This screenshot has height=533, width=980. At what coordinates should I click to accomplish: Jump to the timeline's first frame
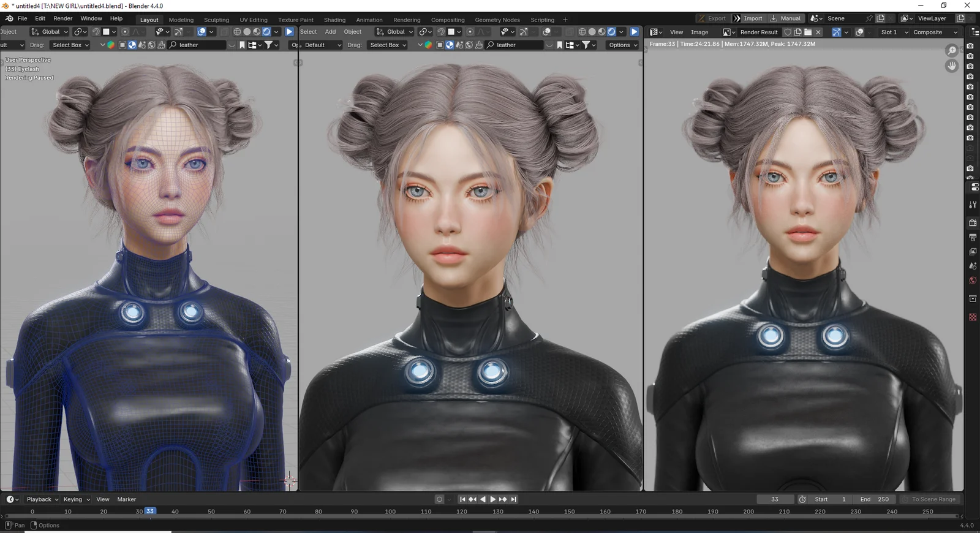462,499
